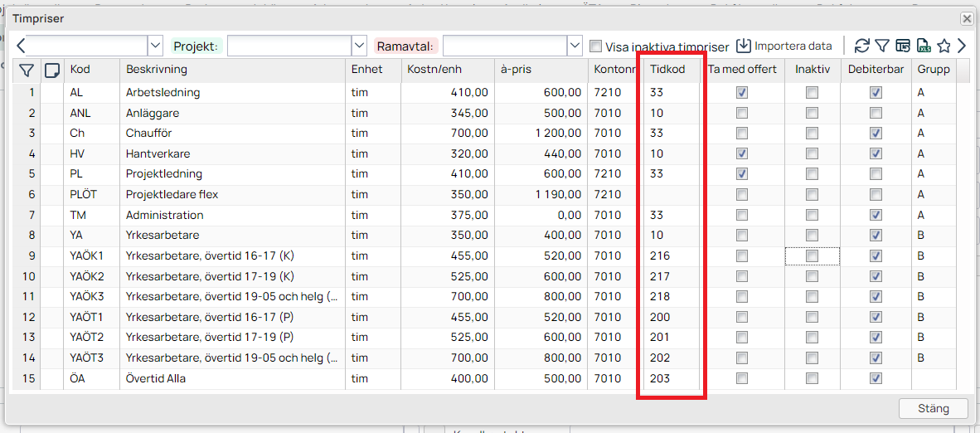This screenshot has width=980, height=433.
Task: Click the refresh icon in toolbar
Action: point(862,46)
